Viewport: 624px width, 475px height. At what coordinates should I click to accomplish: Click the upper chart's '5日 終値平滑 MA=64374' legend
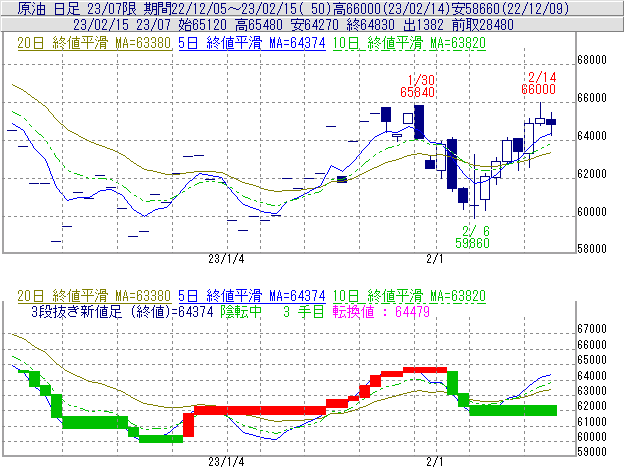click(252, 43)
